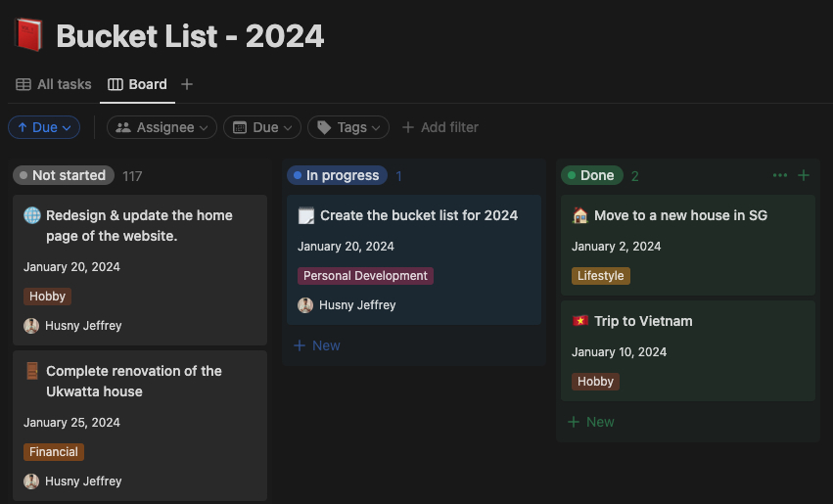Click the Done count '2'
This screenshot has width=833, height=504.
(635, 176)
